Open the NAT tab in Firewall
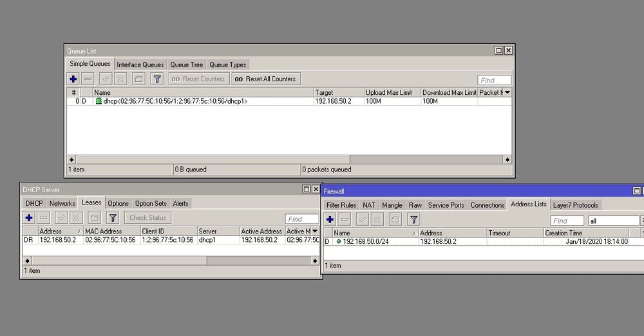The width and height of the screenshot is (644, 336). pyautogui.click(x=369, y=205)
